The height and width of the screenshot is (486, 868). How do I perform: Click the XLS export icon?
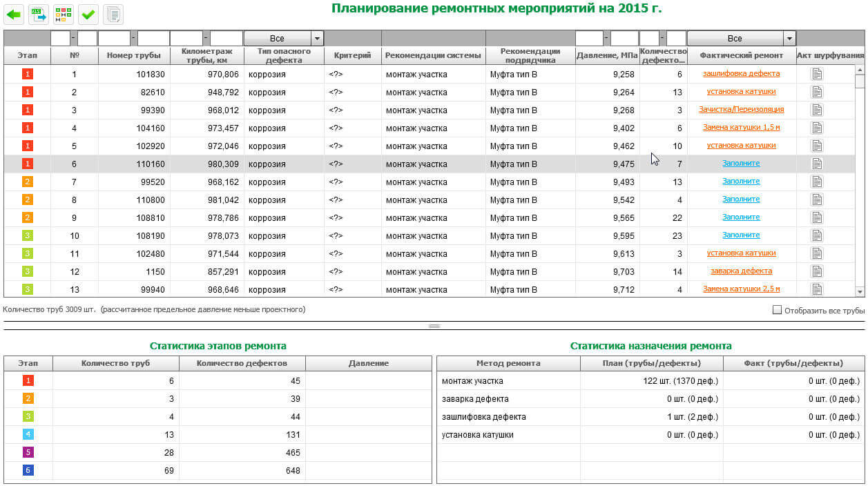pyautogui.click(x=39, y=14)
